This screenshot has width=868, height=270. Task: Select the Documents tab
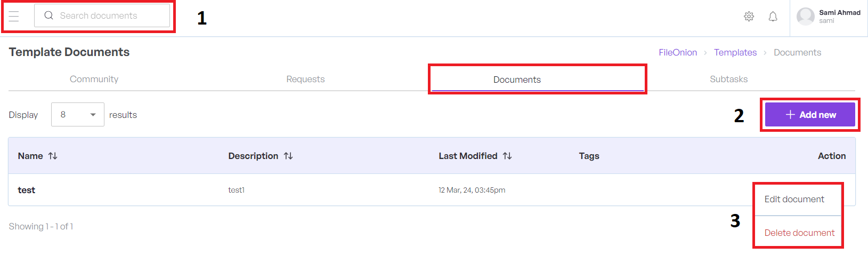[517, 80]
